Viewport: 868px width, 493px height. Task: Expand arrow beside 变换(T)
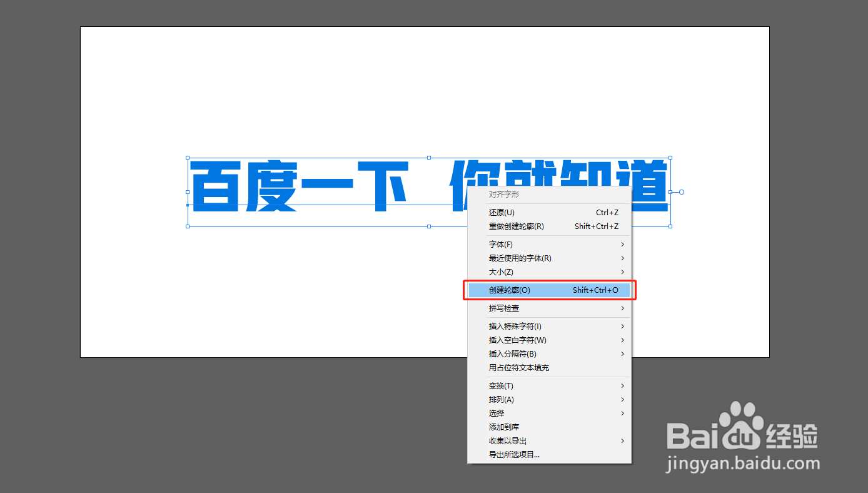coord(623,386)
